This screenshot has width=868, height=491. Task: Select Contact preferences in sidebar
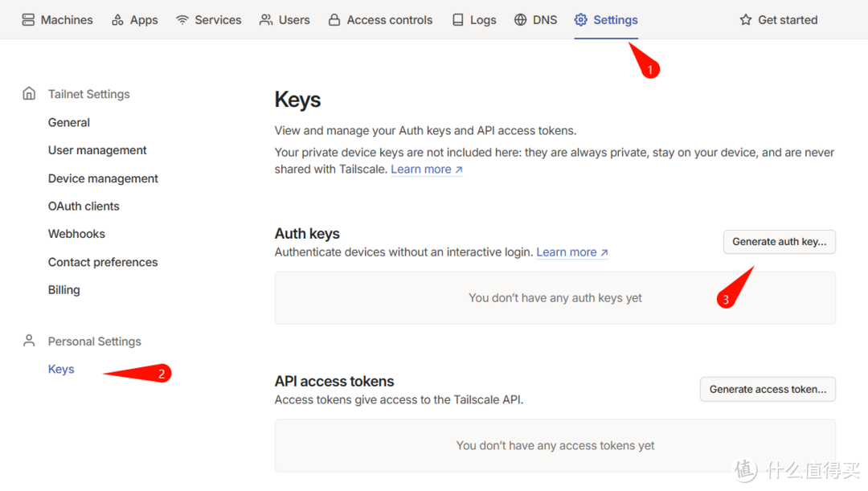pyautogui.click(x=102, y=262)
